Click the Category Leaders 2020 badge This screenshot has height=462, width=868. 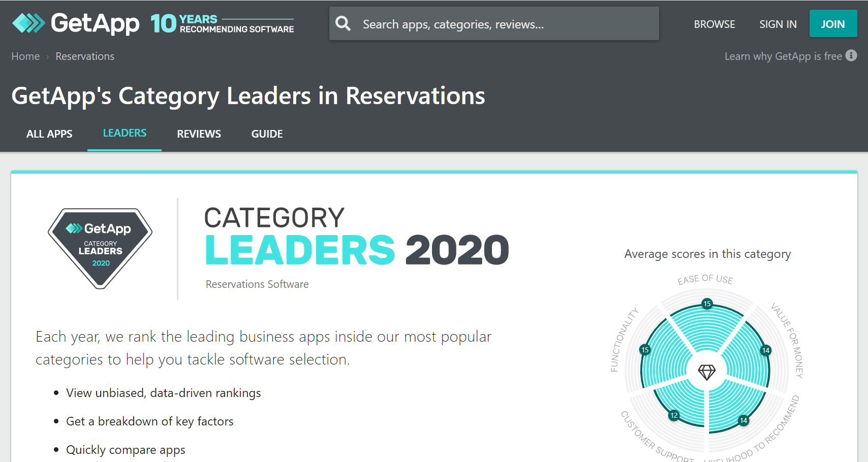click(100, 248)
